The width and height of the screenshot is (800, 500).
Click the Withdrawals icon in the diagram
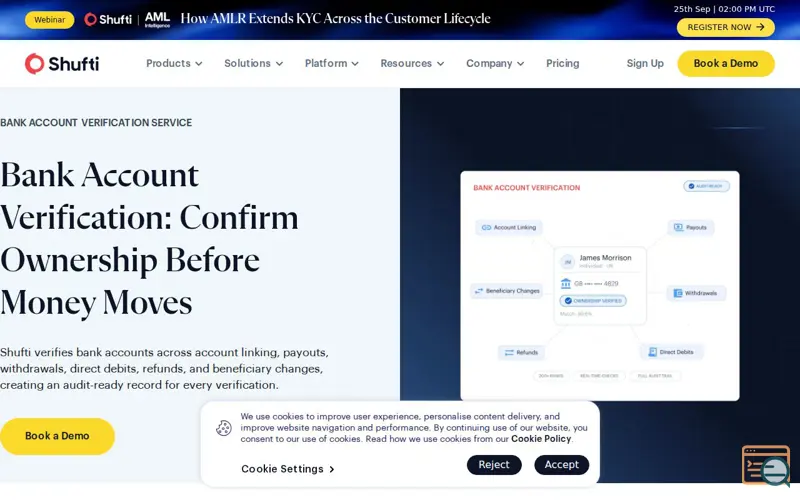click(678, 293)
